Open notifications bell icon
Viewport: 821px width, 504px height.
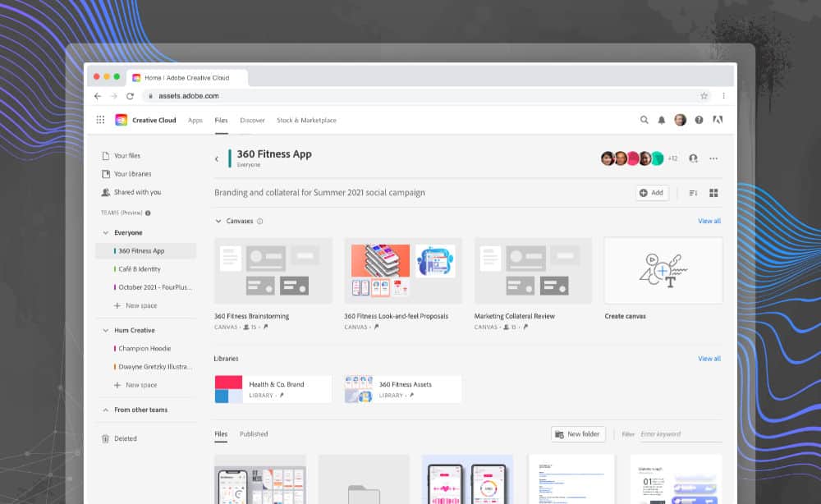coord(662,120)
